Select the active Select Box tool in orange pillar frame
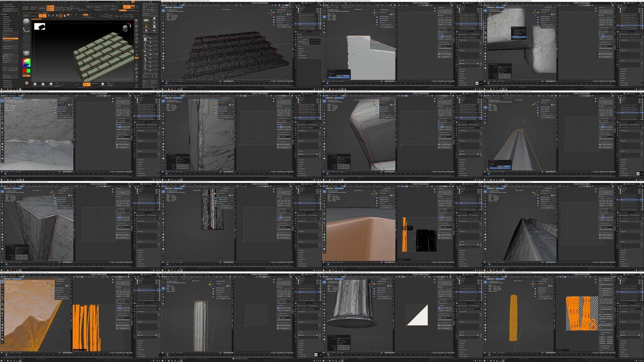 [x=485, y=282]
